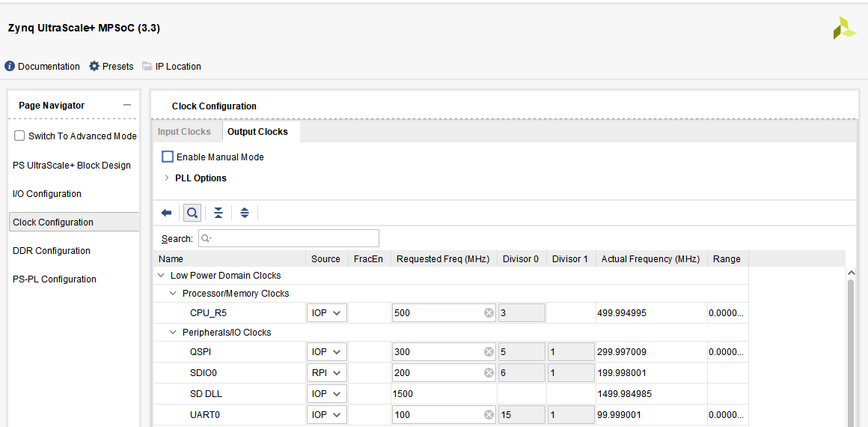
Task: Click the Search input field
Action: 288,238
